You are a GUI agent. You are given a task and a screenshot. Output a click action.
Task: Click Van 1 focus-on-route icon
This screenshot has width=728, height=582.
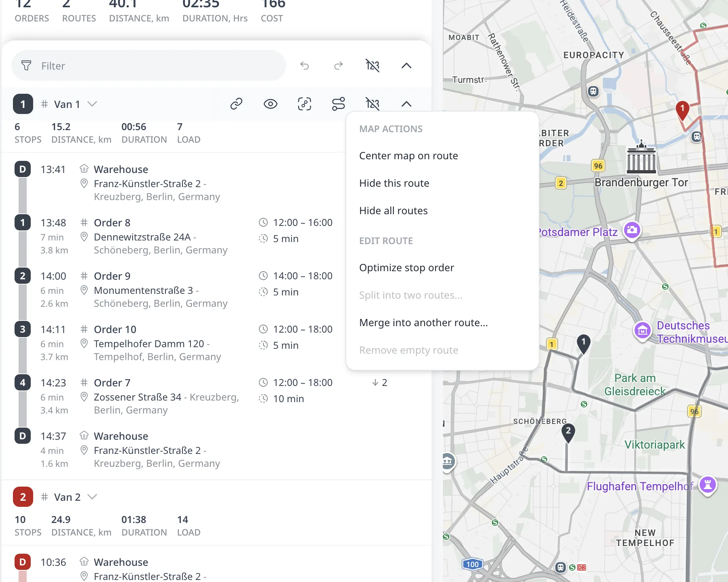(x=305, y=104)
